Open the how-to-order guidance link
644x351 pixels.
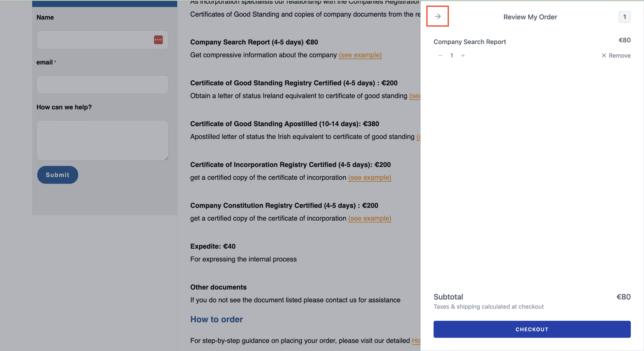(416, 341)
